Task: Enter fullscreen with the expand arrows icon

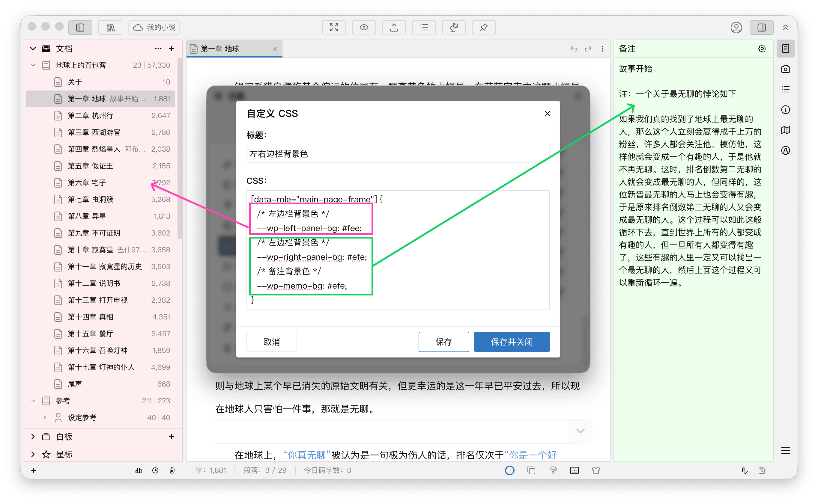Action: pos(334,27)
